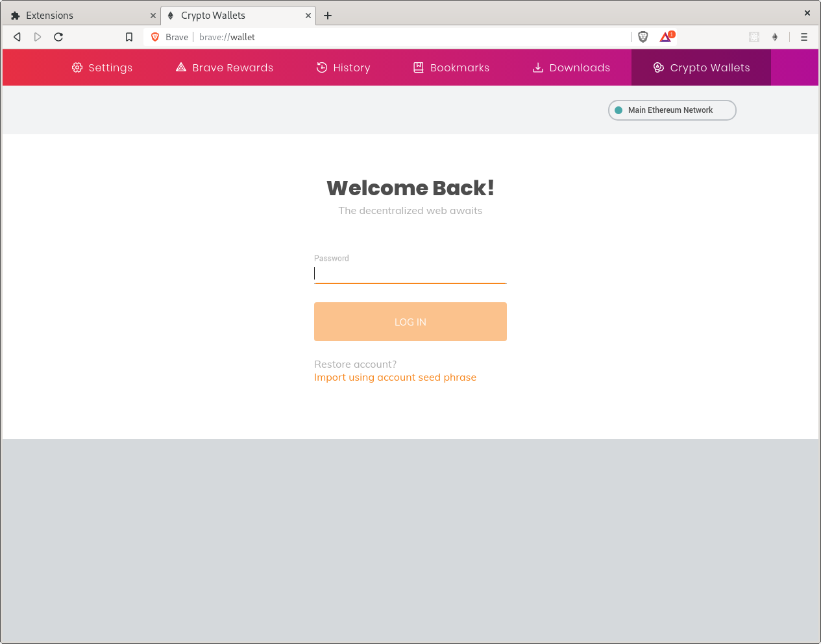Viewport: 821px width, 644px height.
Task: Select the Crypto Wallets browser tab
Action: [x=238, y=16]
